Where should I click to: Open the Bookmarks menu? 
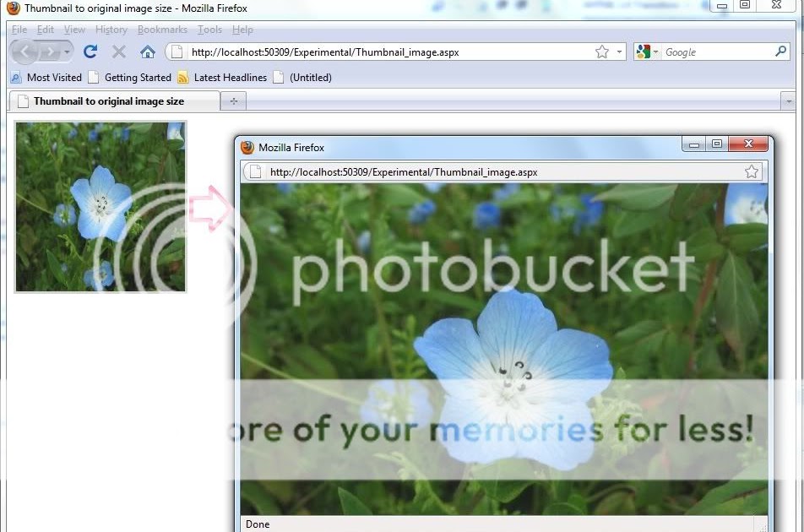point(162,30)
